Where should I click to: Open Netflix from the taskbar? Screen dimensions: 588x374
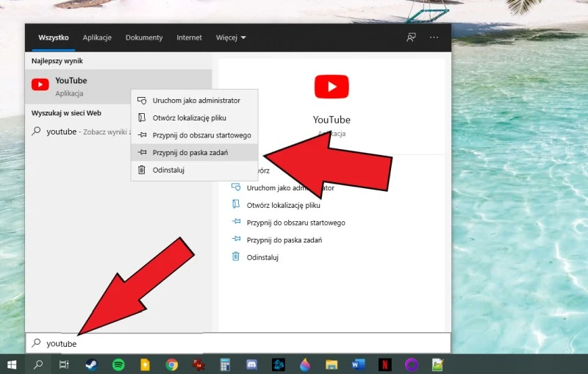[x=384, y=364]
